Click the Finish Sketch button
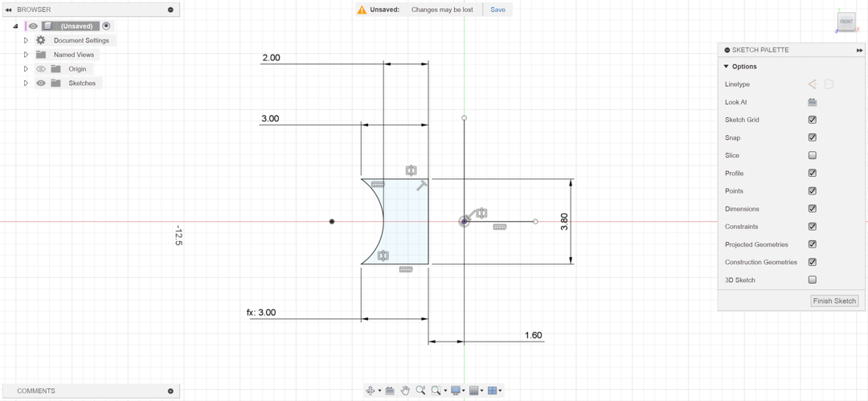 pos(834,301)
